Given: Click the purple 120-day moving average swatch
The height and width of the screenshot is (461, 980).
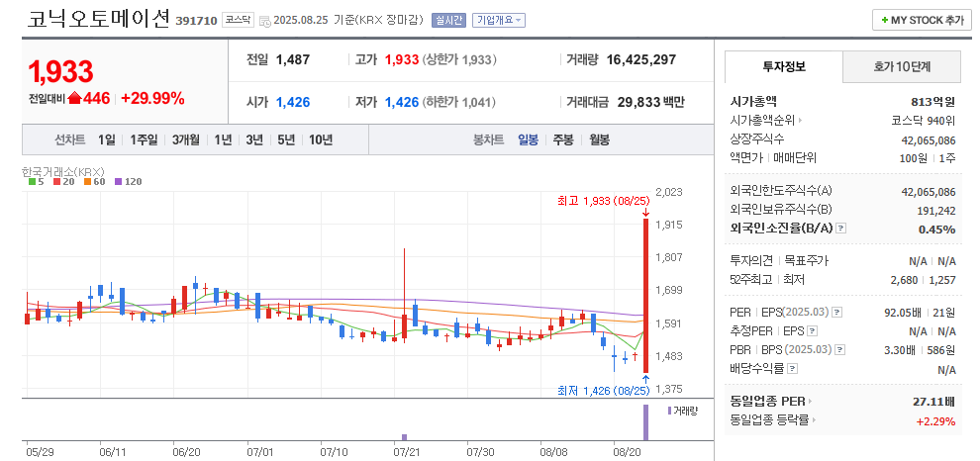Looking at the screenshot, I should pos(117,182).
